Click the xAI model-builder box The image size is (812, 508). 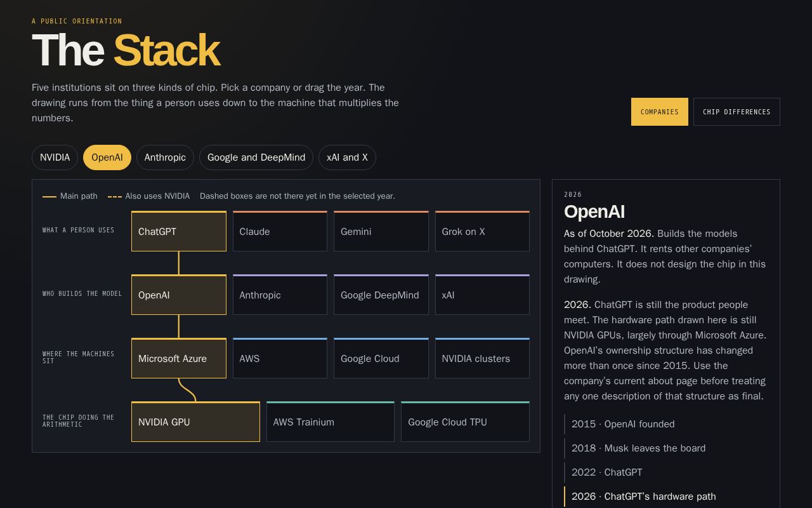(x=482, y=295)
